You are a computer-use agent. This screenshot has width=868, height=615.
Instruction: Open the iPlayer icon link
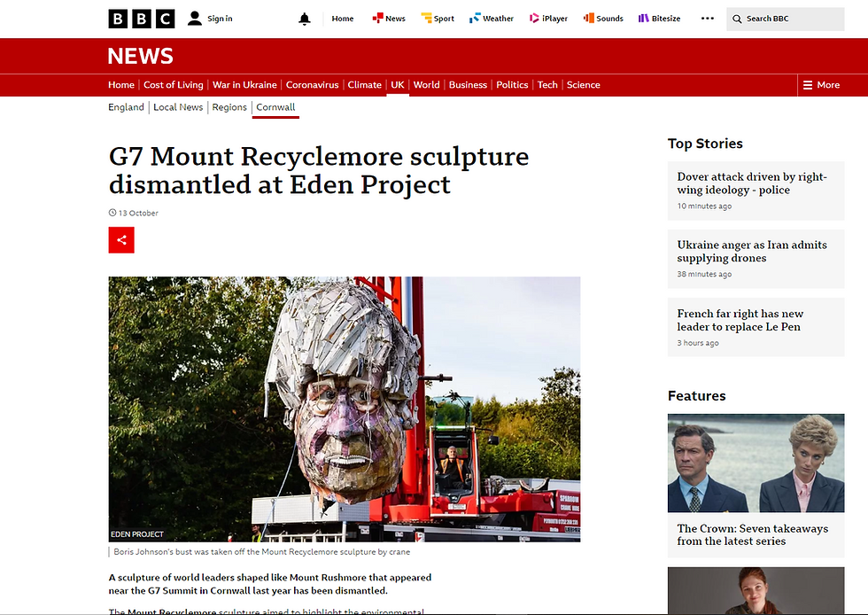(x=534, y=19)
